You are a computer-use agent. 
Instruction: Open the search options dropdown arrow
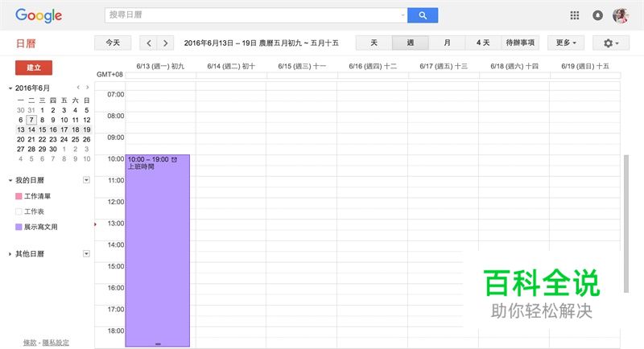[402, 15]
